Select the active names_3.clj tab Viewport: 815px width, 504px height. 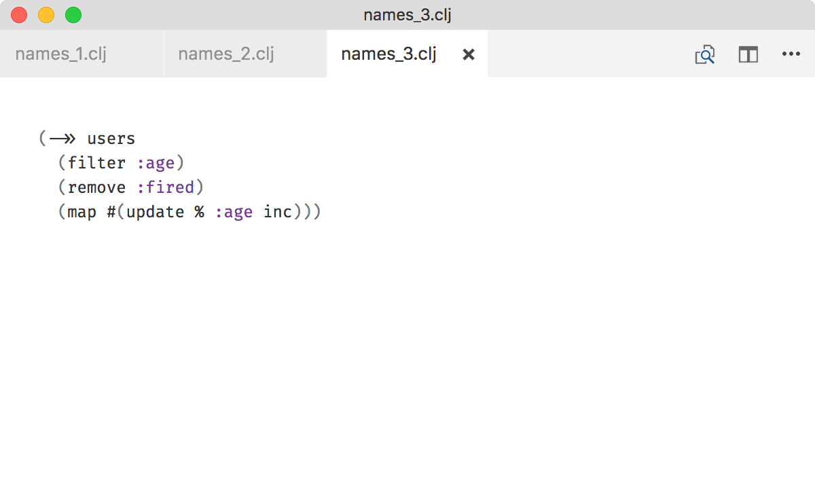coord(388,54)
